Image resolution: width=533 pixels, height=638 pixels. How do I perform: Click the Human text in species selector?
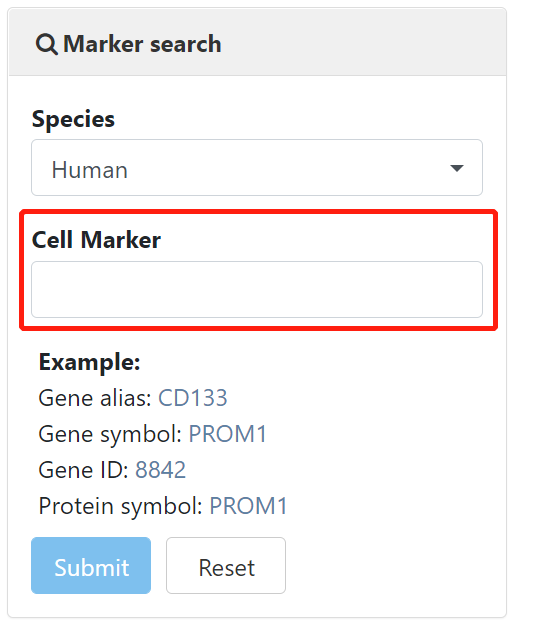coord(90,170)
